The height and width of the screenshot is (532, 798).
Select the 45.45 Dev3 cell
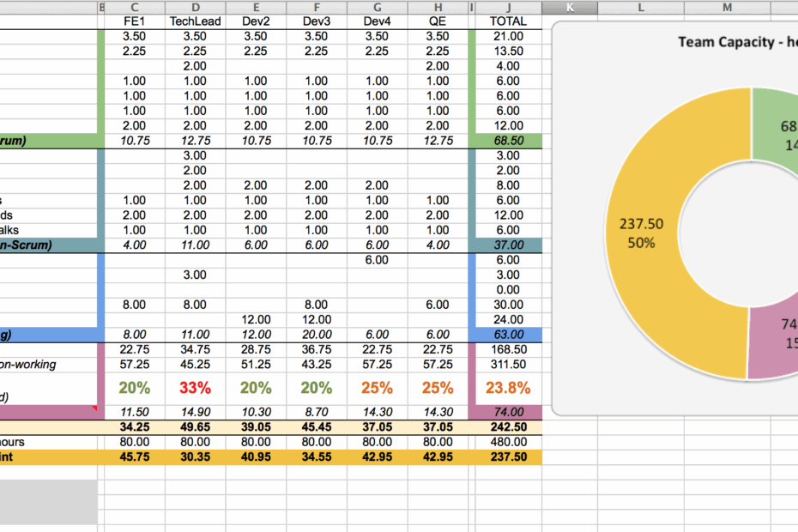(317, 427)
